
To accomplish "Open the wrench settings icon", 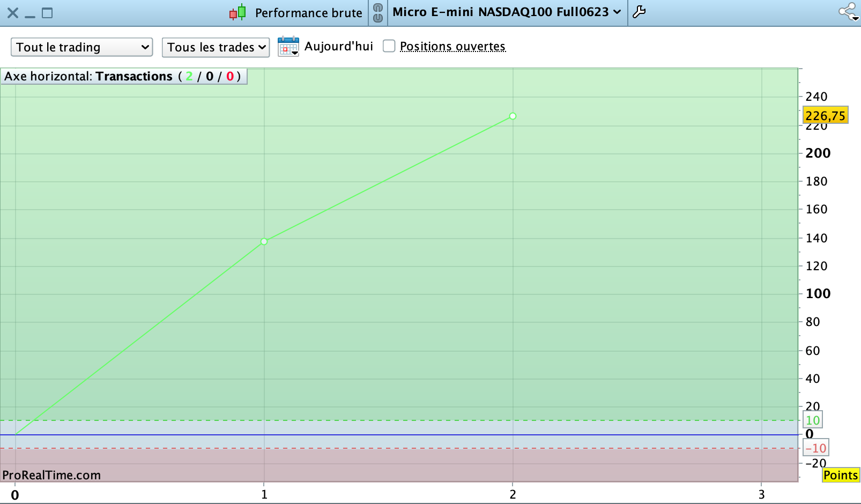I will 639,12.
